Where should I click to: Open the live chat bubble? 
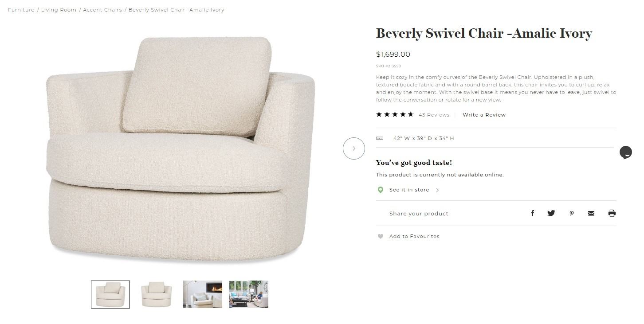coord(626,152)
